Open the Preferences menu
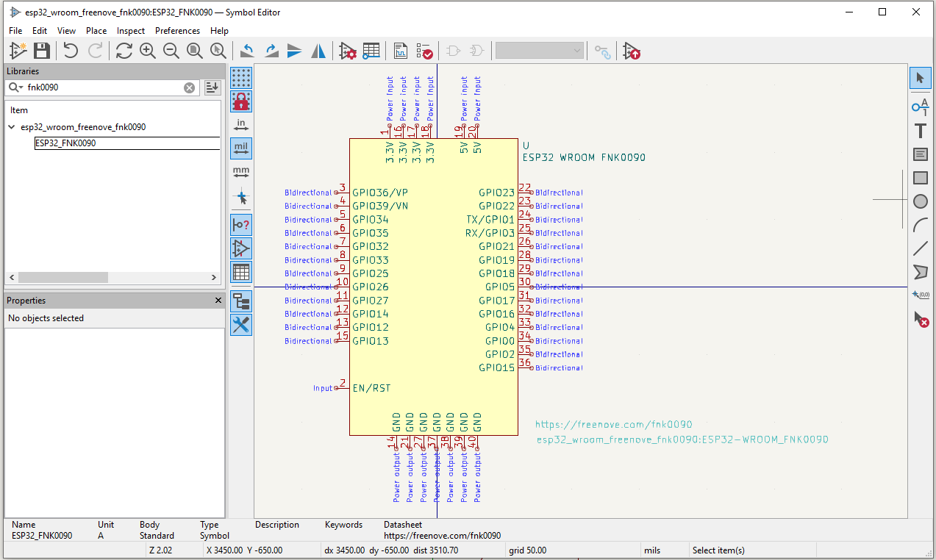 point(177,31)
